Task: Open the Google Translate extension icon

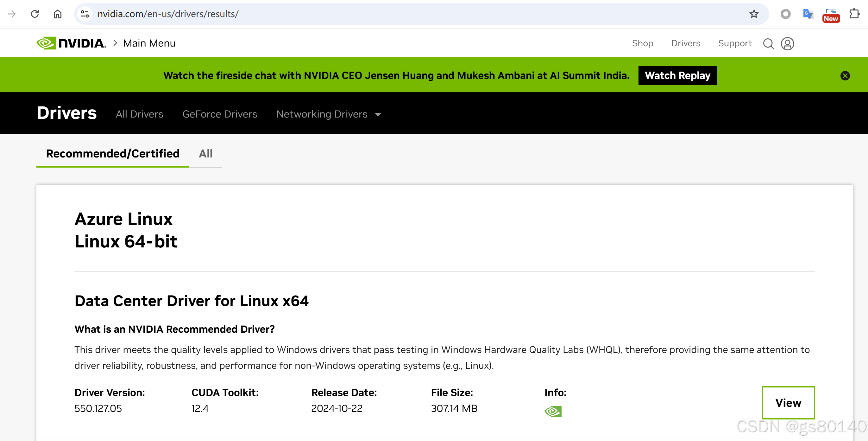Action: tap(808, 14)
